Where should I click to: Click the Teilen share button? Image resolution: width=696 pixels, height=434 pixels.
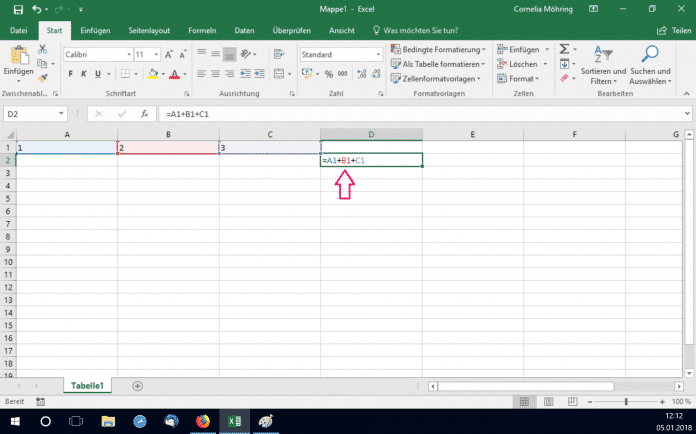[670, 31]
